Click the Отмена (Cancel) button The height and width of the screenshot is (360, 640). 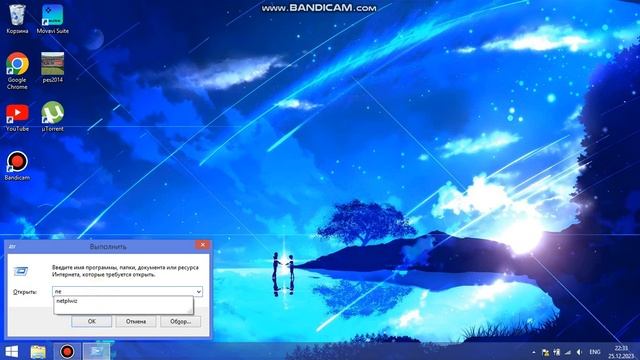click(x=136, y=322)
